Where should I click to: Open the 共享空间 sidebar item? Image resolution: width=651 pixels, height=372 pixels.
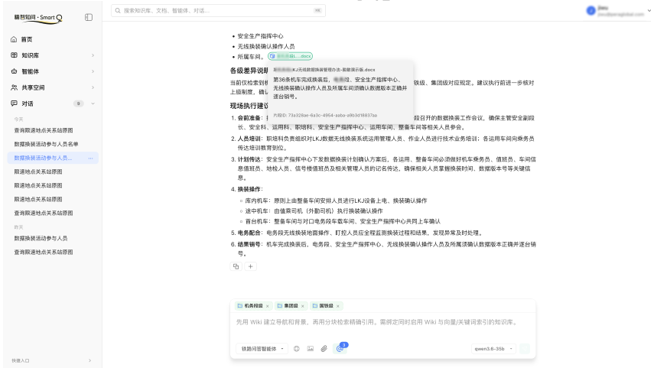[52, 87]
